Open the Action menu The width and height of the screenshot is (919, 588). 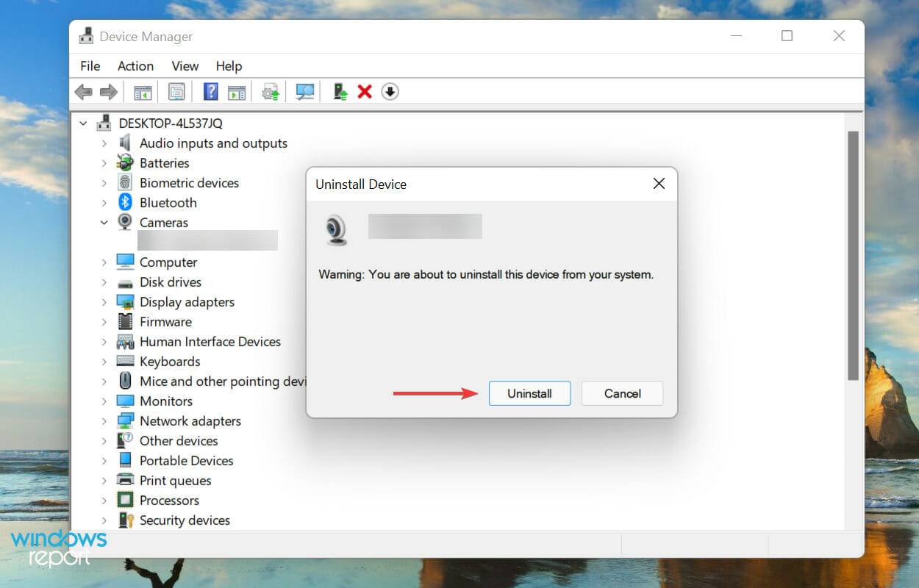pos(135,66)
